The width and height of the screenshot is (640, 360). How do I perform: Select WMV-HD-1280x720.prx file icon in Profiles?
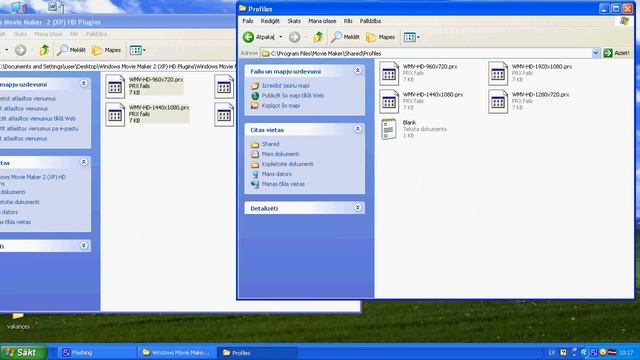(498, 102)
